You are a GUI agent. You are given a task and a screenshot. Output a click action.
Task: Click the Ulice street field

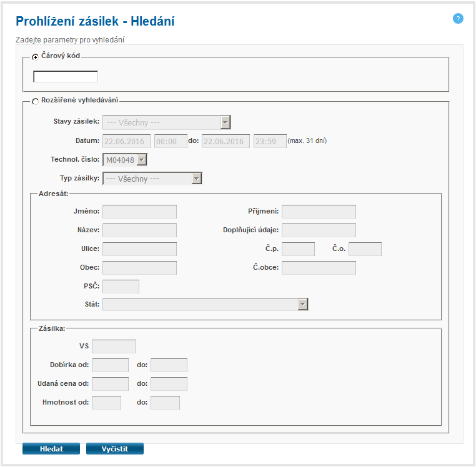(x=139, y=249)
